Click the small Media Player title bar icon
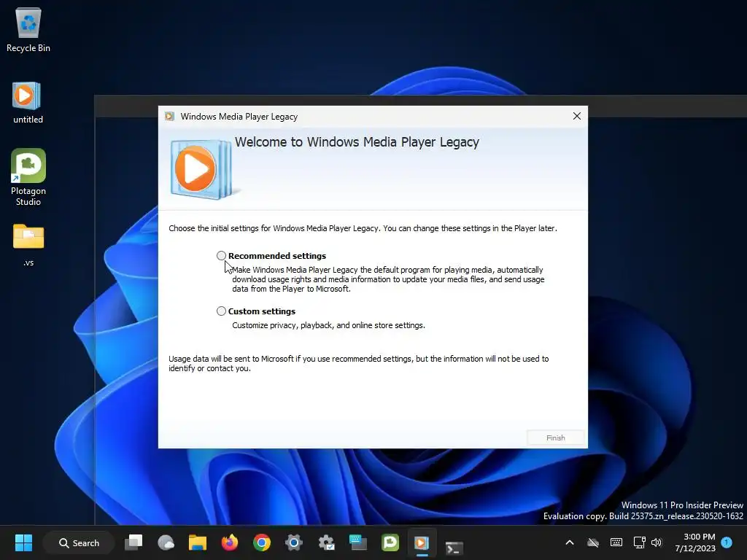This screenshot has width=747, height=560. (x=169, y=116)
